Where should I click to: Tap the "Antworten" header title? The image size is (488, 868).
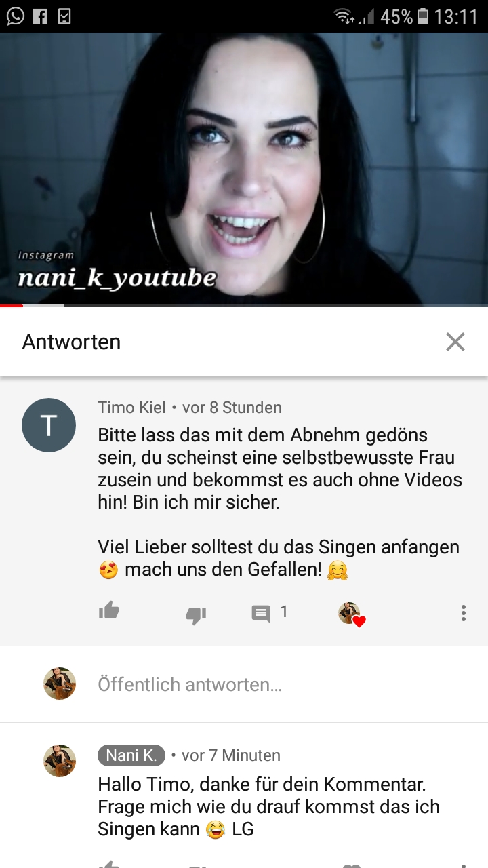71,342
